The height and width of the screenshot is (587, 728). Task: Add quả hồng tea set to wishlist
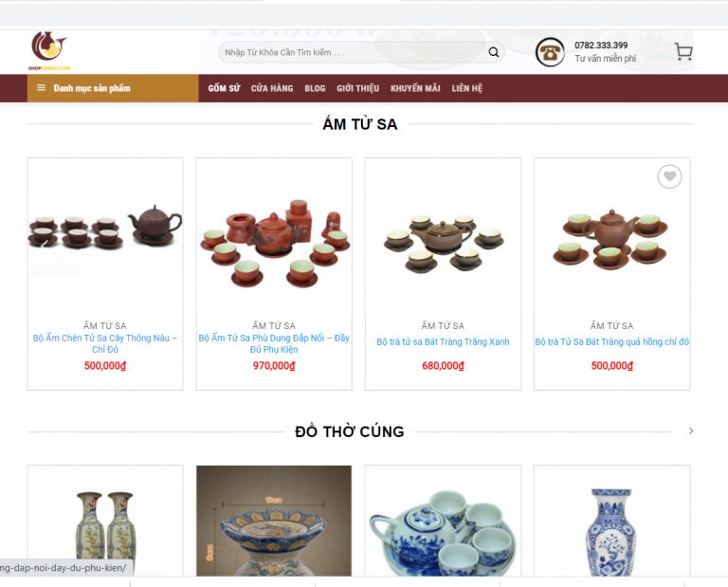tap(669, 176)
